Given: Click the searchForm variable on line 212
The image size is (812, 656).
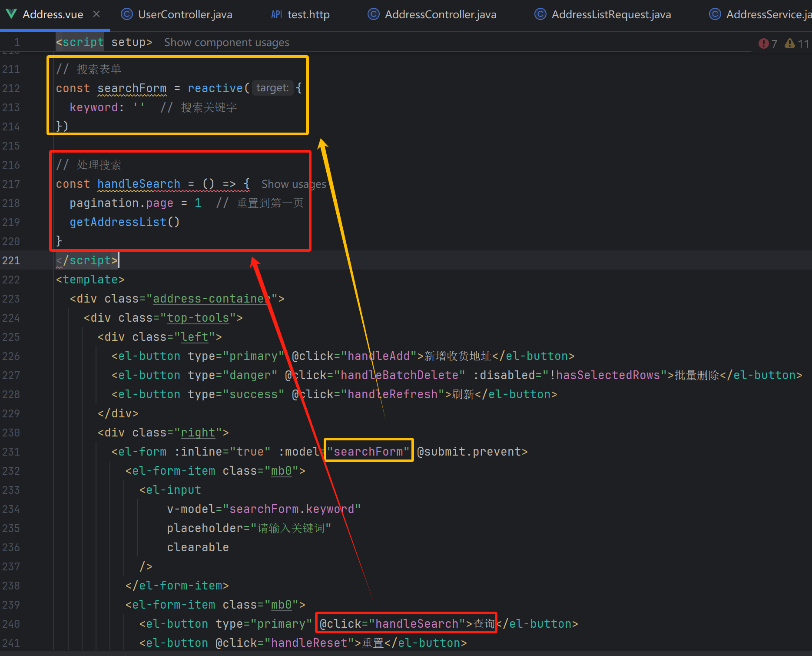Looking at the screenshot, I should [132, 88].
